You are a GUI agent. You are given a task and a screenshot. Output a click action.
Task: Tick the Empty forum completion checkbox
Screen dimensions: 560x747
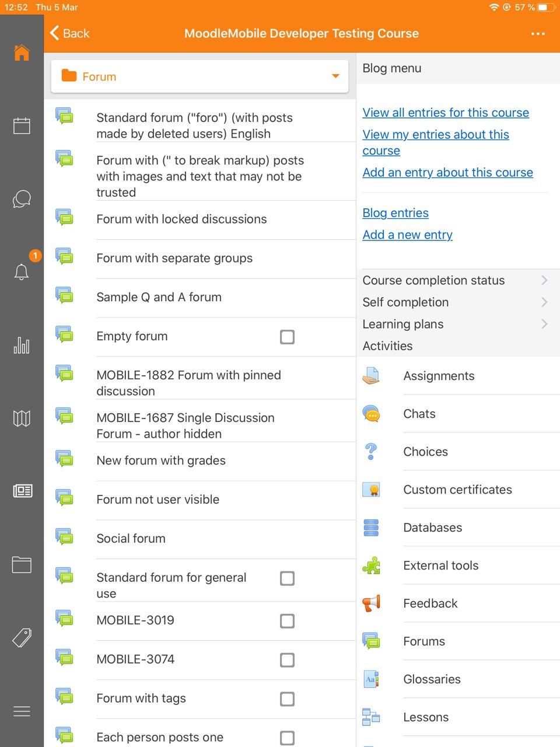point(287,337)
